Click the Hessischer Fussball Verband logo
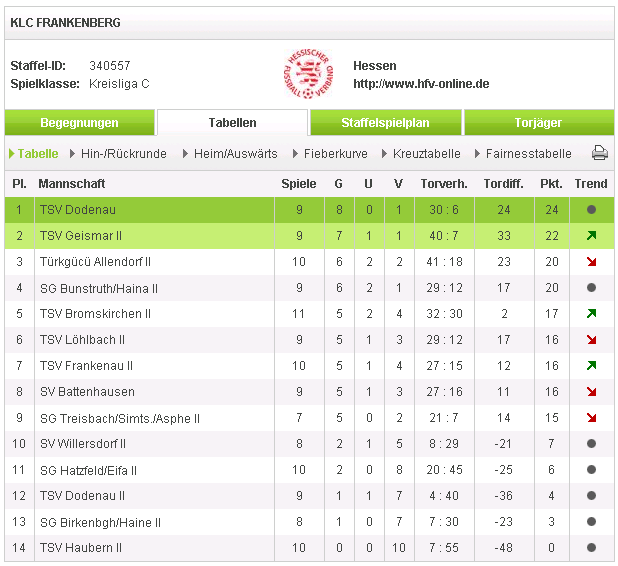The width and height of the screenshot is (618, 566). (308, 74)
